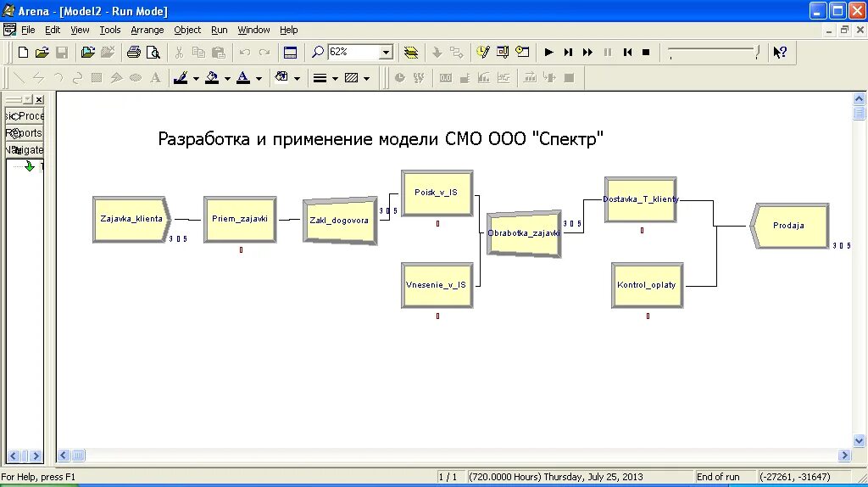Viewport: 868px width, 487px height.
Task: Expand the line style arrow
Action: [335, 79]
